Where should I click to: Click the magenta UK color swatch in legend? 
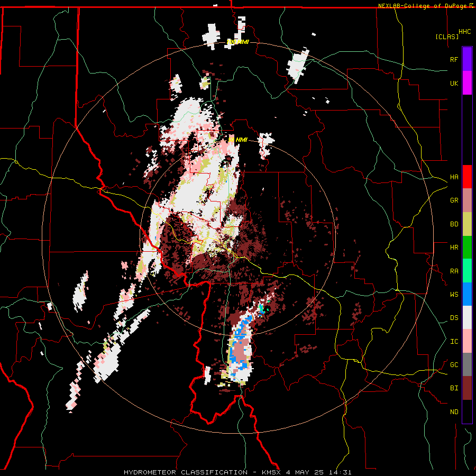467,83
